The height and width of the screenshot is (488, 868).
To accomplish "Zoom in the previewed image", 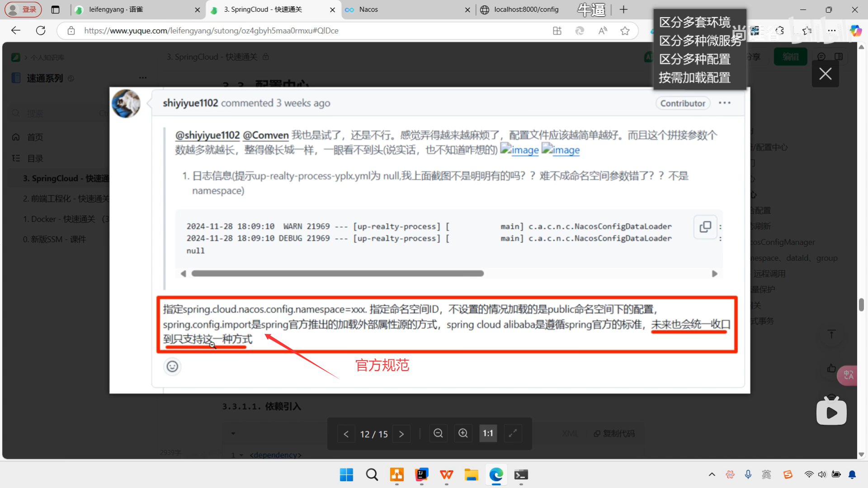I will pyautogui.click(x=463, y=433).
